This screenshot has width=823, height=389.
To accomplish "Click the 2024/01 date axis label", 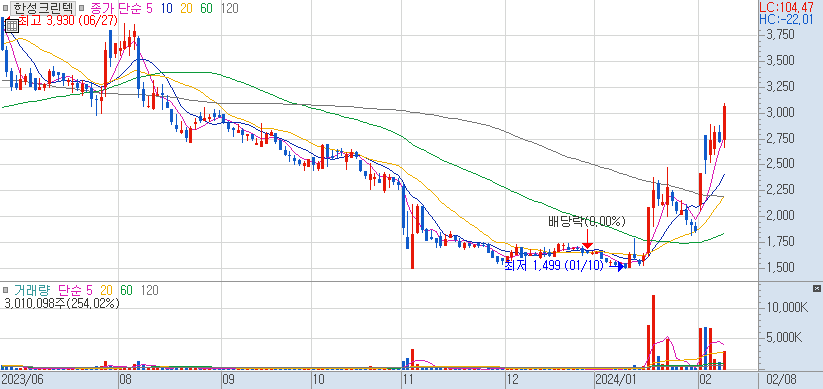I will click(615, 379).
